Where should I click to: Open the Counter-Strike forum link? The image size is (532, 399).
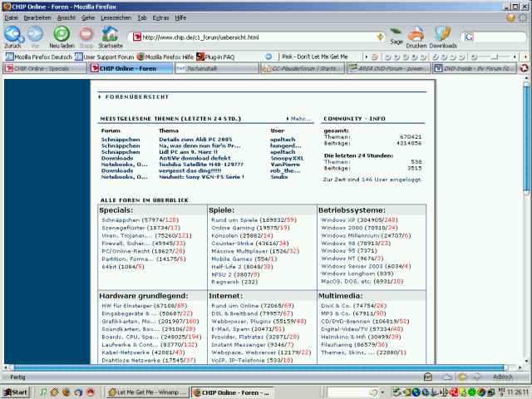[232, 244]
